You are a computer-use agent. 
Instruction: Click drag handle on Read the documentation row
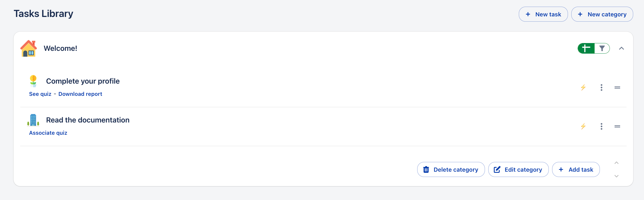[x=617, y=126]
